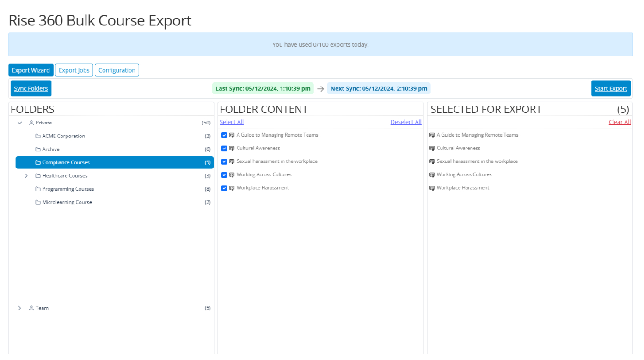Expand the Team folder tree
Viewport: 644px width, 360px height.
click(x=19, y=308)
